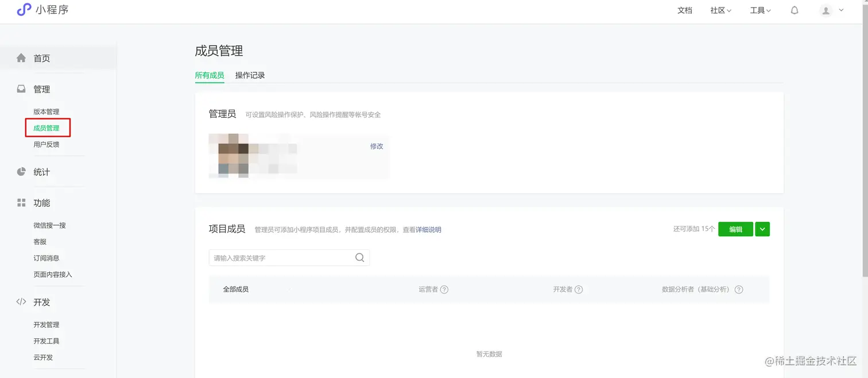868x378 pixels.
Task: Open 版本管理 in sidebar
Action: (46, 111)
